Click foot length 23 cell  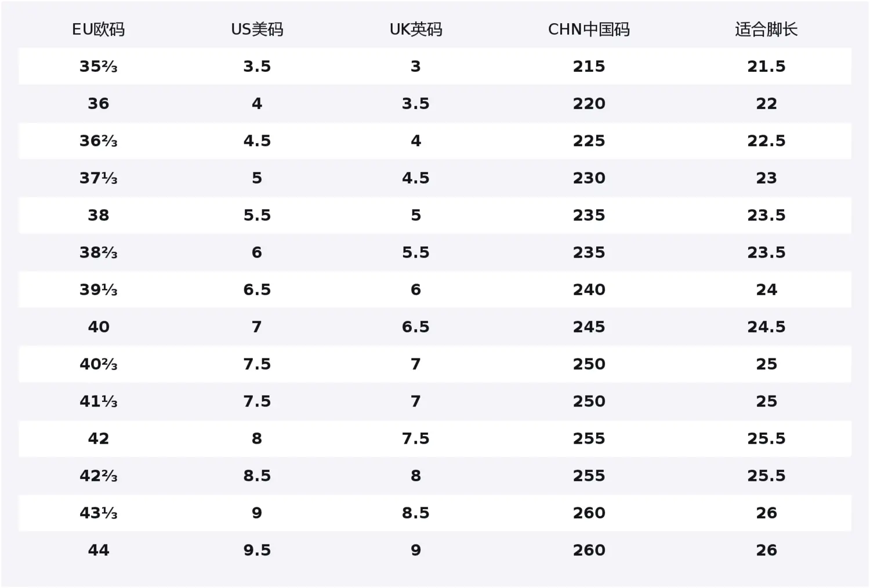tap(766, 178)
